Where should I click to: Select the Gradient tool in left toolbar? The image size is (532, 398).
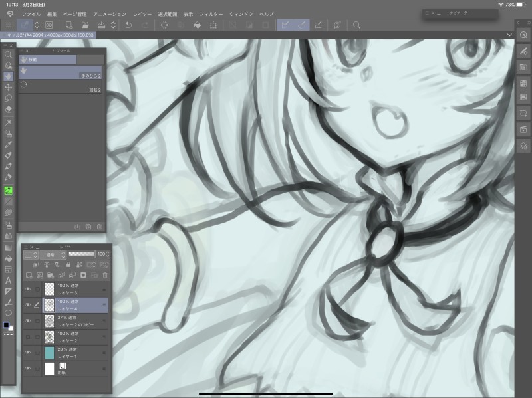click(x=8, y=248)
